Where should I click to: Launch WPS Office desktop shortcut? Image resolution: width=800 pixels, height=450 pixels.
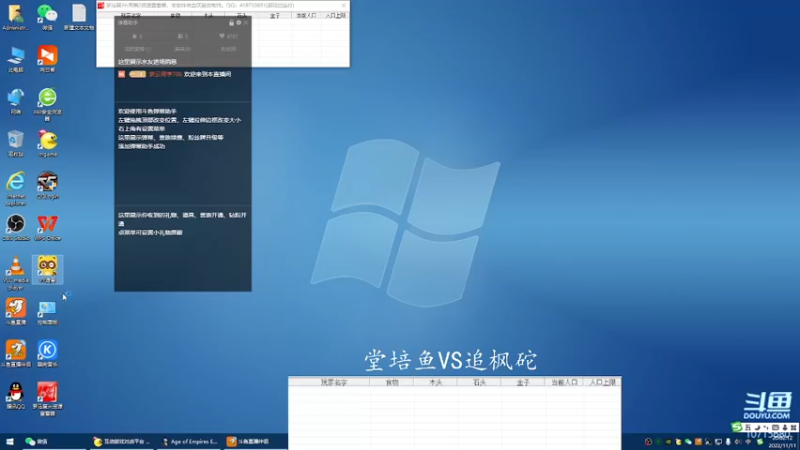[47, 228]
